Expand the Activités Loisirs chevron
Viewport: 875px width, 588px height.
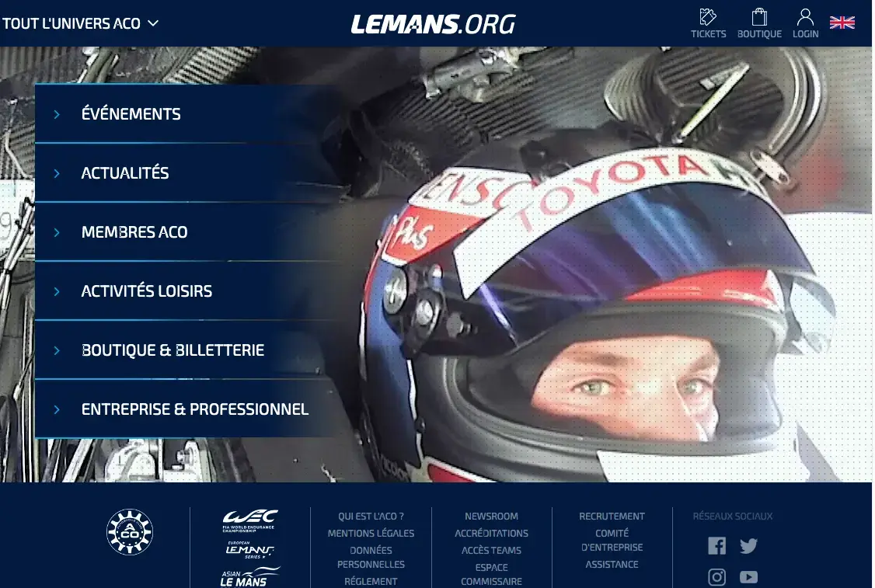click(57, 291)
